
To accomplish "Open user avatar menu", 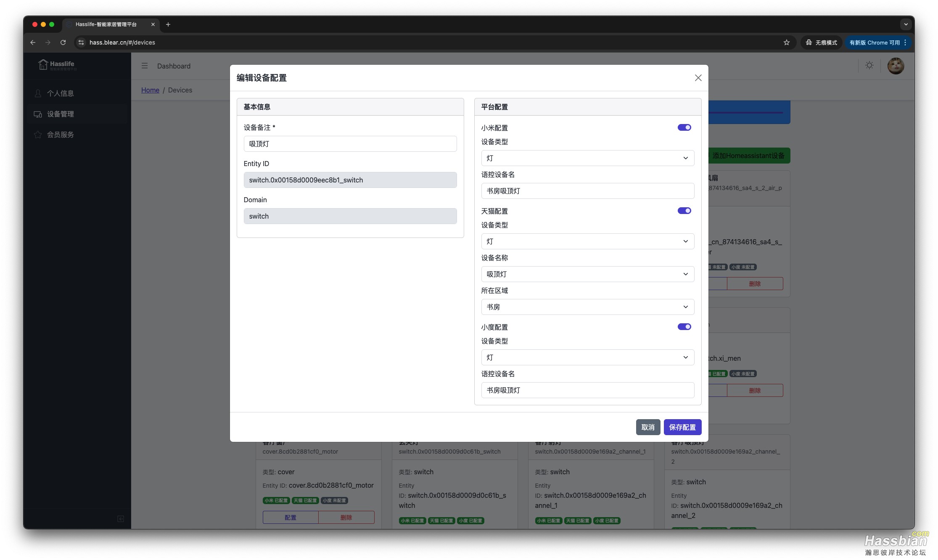I will 896,66.
